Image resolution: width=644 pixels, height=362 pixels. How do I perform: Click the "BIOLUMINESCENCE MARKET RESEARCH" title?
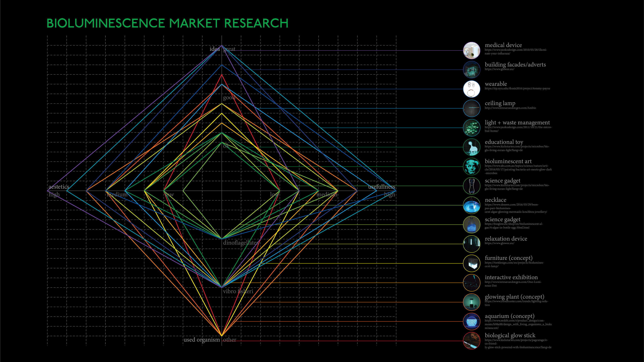pyautogui.click(x=168, y=23)
